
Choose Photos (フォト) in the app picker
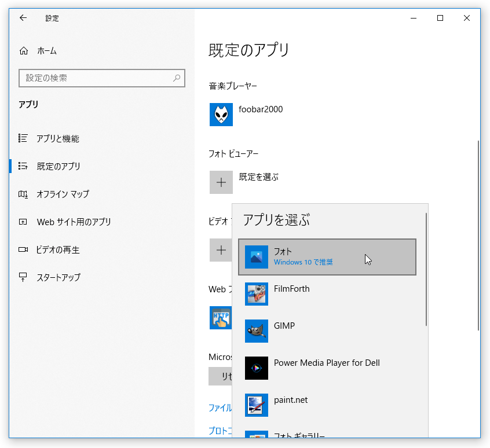tap(327, 257)
